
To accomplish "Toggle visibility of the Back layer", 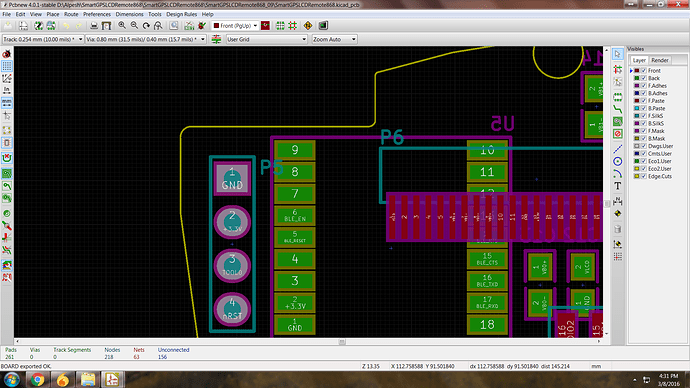I will 644,78.
